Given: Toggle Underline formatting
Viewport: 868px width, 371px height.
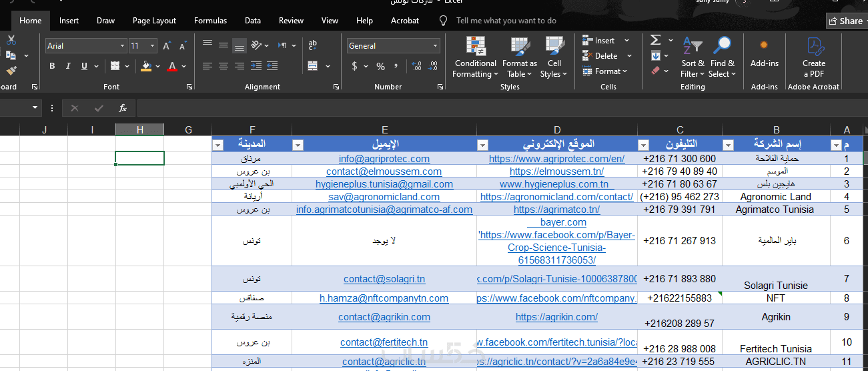Looking at the screenshot, I should click(x=85, y=66).
